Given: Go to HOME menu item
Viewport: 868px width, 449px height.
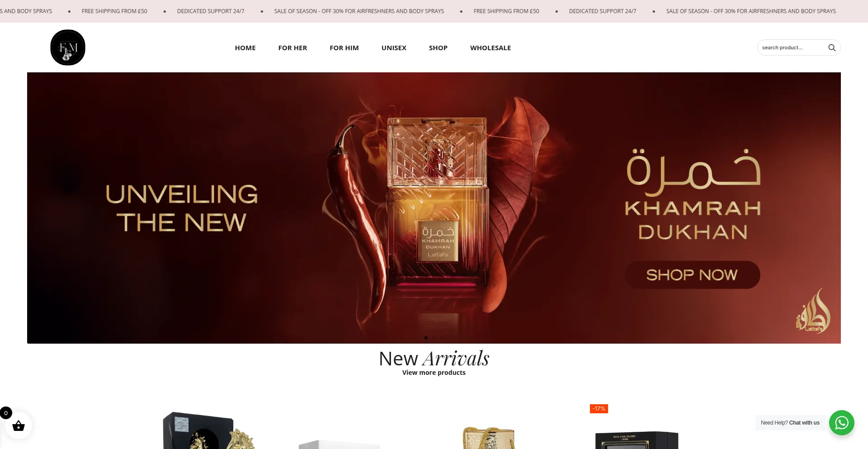Looking at the screenshot, I should tap(245, 48).
